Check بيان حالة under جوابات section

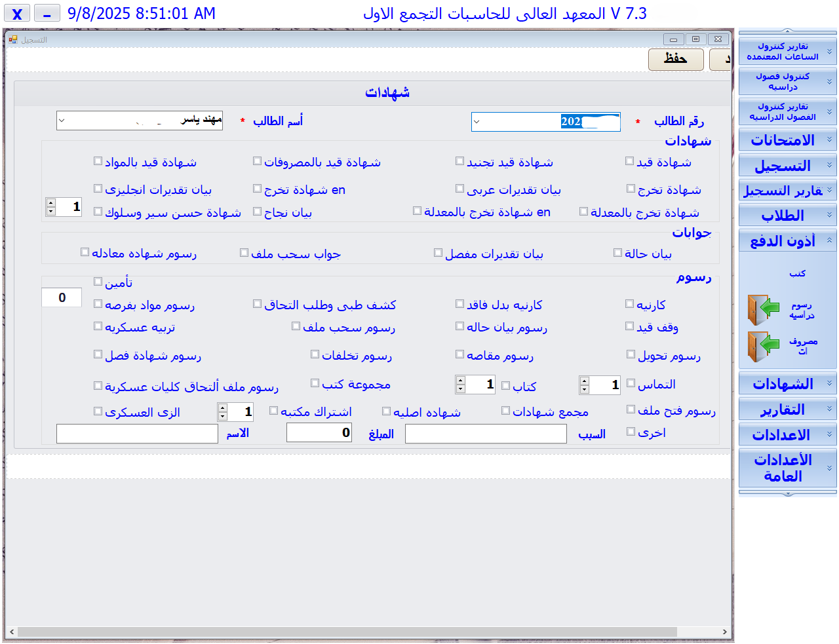pos(617,252)
